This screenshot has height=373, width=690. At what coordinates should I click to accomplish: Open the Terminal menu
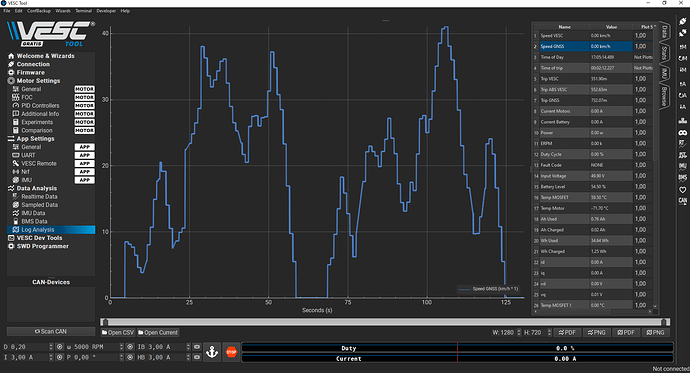tap(84, 11)
